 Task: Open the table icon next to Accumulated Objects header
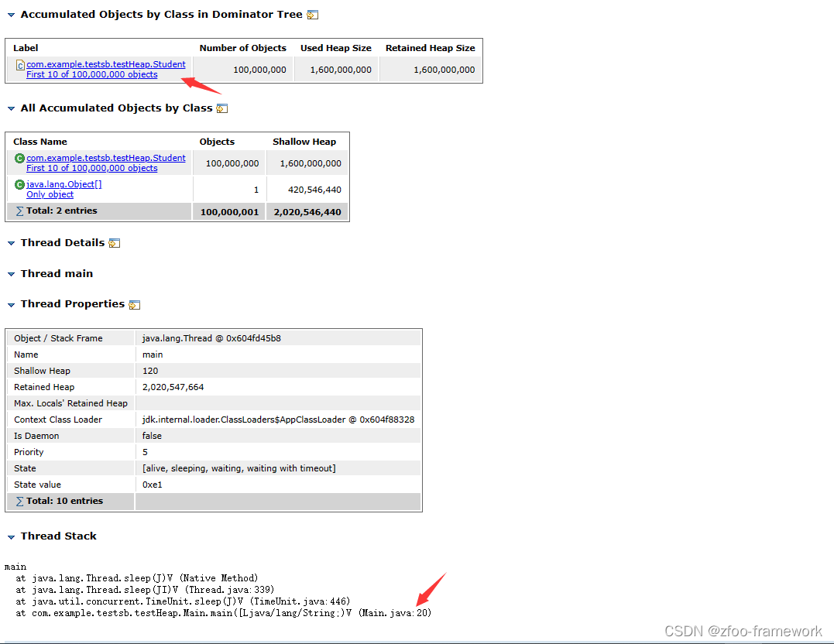[313, 14]
